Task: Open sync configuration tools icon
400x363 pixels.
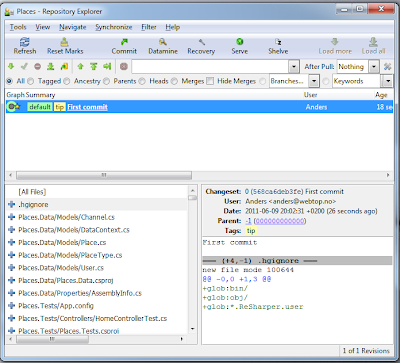Action: (x=387, y=66)
